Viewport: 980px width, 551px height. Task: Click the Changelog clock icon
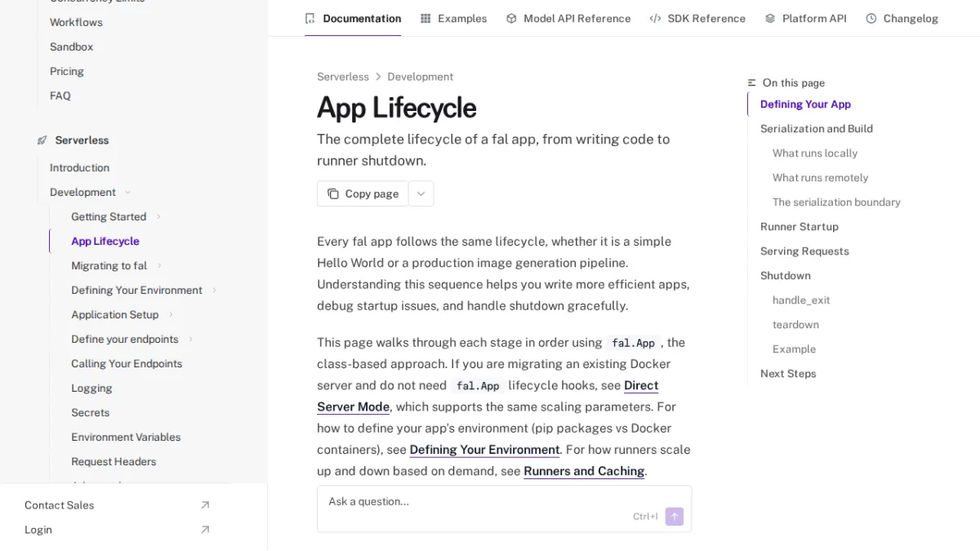[x=871, y=18]
